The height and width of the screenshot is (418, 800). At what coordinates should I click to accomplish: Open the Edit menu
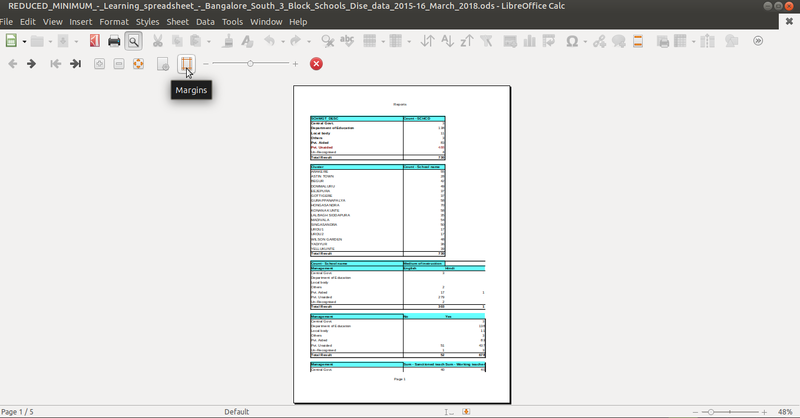(28, 22)
